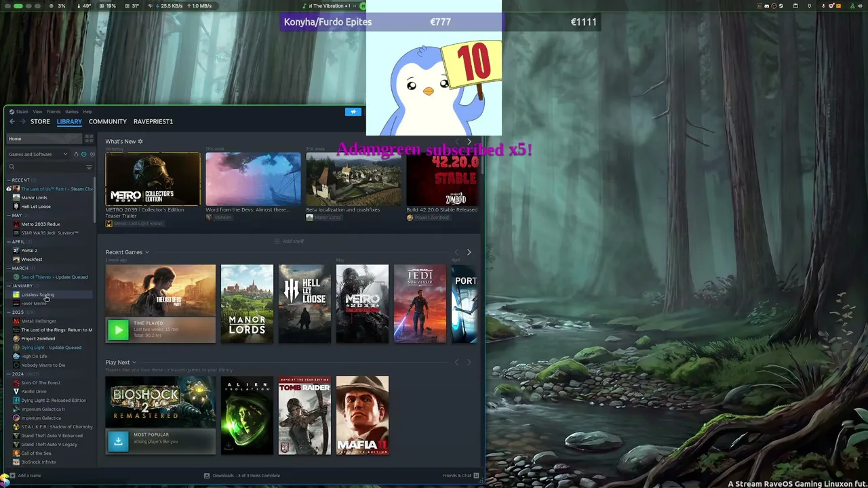
Task: Play The Last of Us with green play button
Action: (x=118, y=330)
